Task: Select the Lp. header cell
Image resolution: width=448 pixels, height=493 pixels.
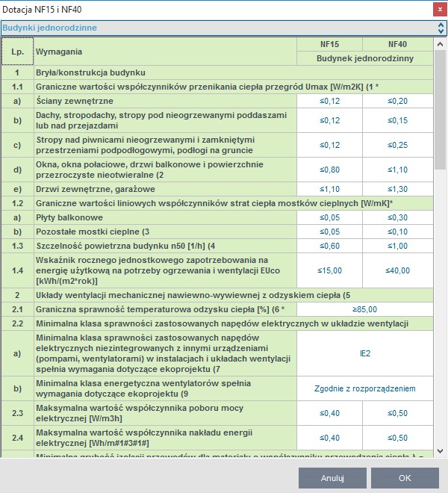Action: point(17,52)
